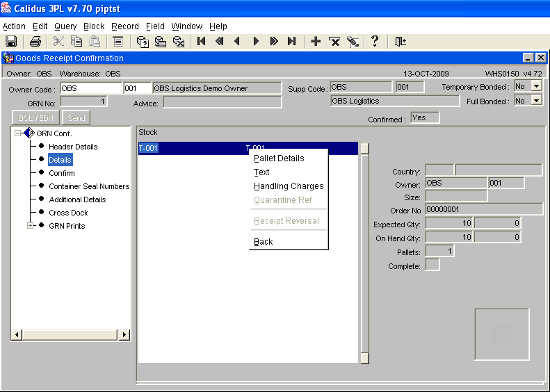Click the clear record eraser icon
Image resolution: width=550 pixels, height=392 pixels.
point(353,42)
